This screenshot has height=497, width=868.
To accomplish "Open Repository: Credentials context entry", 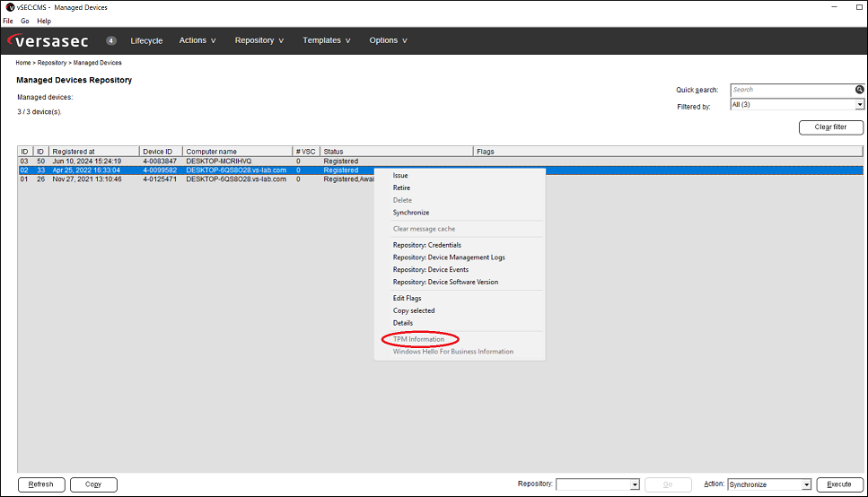I will click(x=426, y=245).
